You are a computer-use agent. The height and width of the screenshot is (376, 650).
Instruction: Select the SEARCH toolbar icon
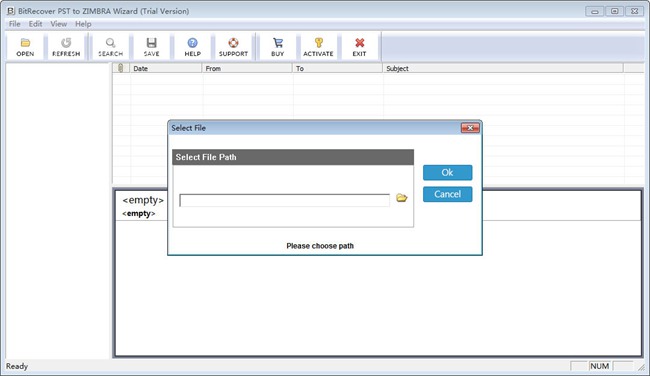(110, 47)
